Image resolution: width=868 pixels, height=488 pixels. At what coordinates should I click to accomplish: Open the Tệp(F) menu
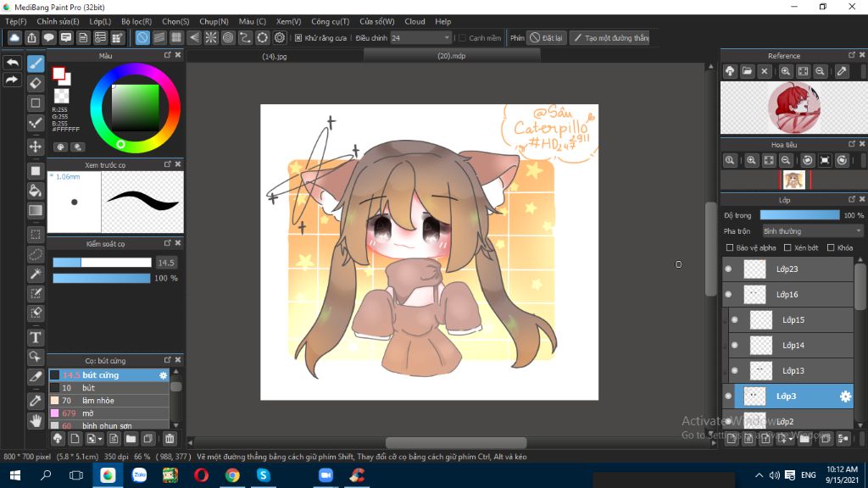16,21
